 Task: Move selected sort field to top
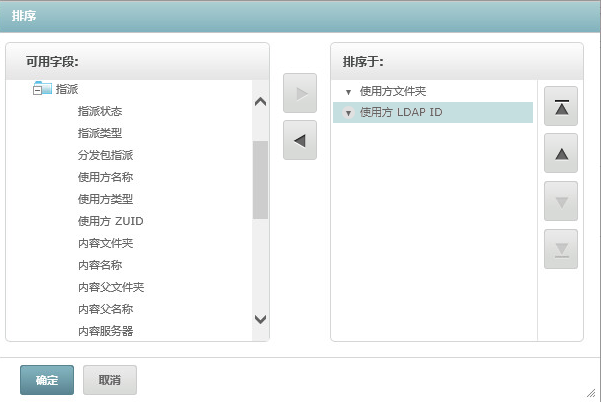coord(561,106)
